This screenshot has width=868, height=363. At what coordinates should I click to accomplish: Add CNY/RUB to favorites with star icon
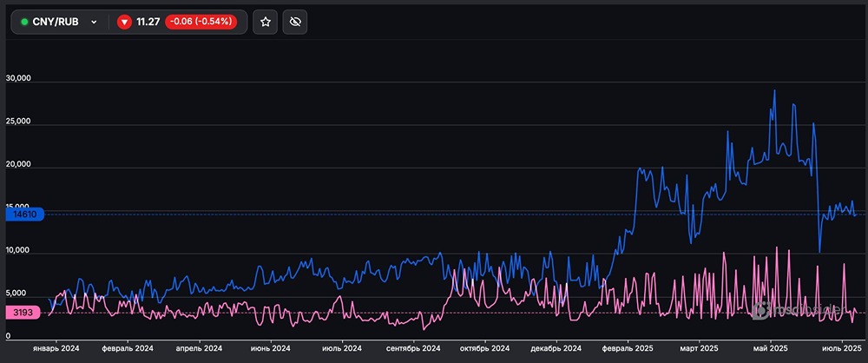point(266,22)
